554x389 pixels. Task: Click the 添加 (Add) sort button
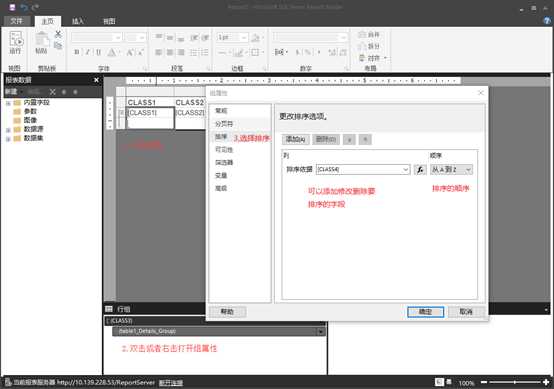point(296,139)
